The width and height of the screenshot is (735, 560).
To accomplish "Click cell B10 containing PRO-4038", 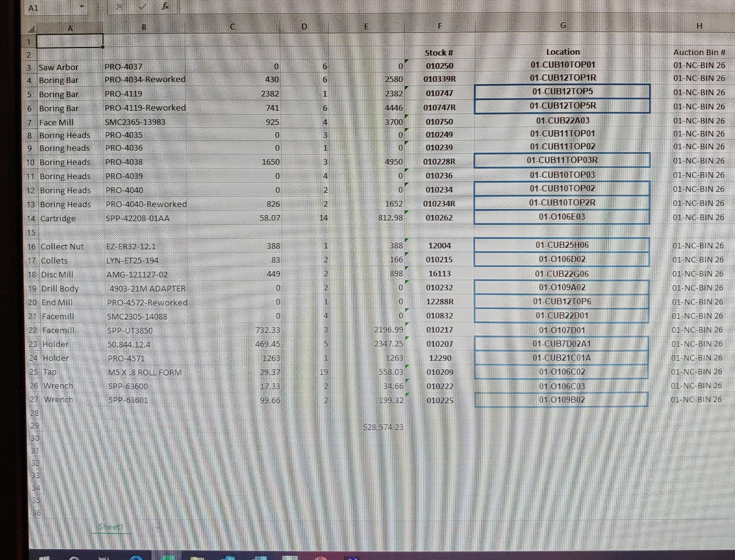I will pos(143,161).
